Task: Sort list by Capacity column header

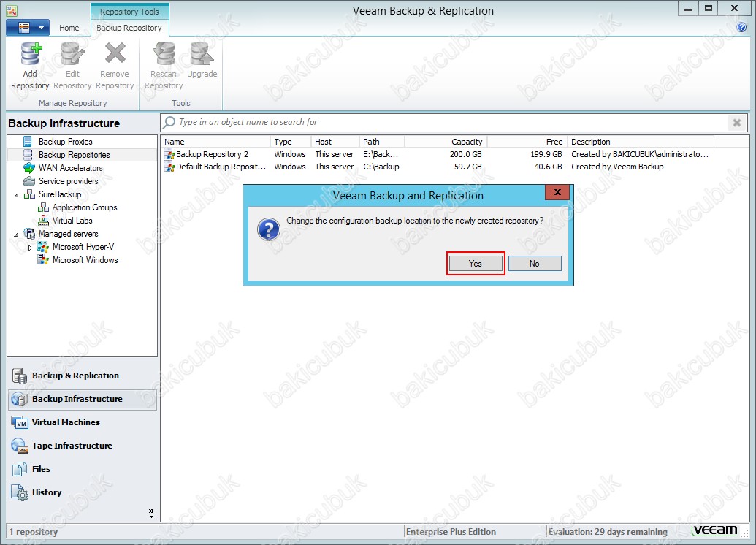Action: click(x=446, y=142)
